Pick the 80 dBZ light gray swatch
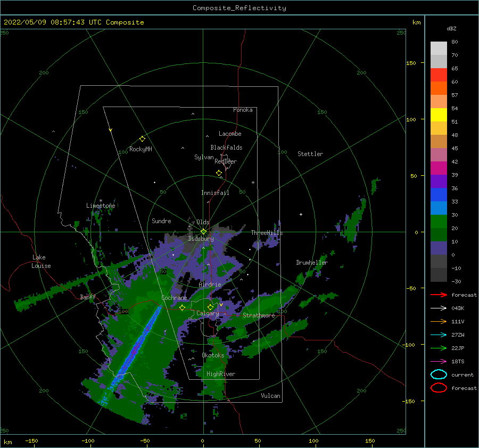 pos(439,48)
